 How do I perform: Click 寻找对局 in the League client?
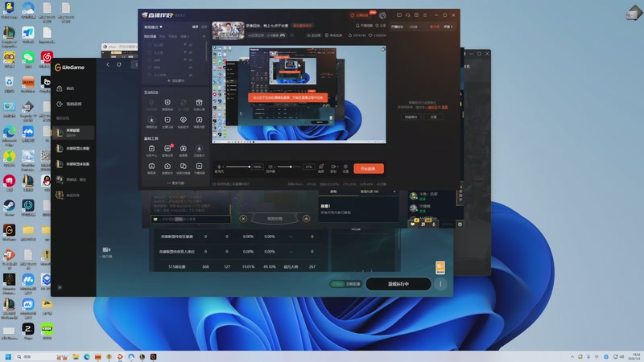(x=275, y=219)
